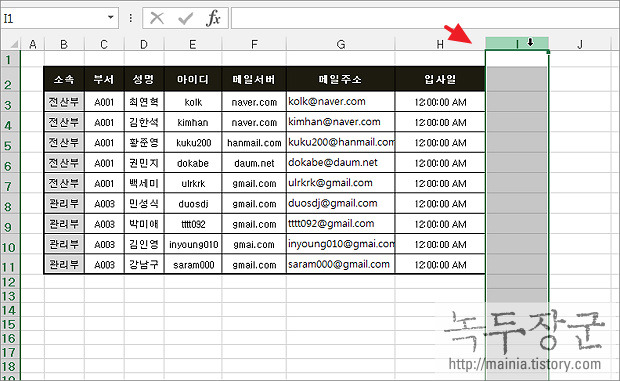
Task: Select column C header
Action: [x=104, y=44]
